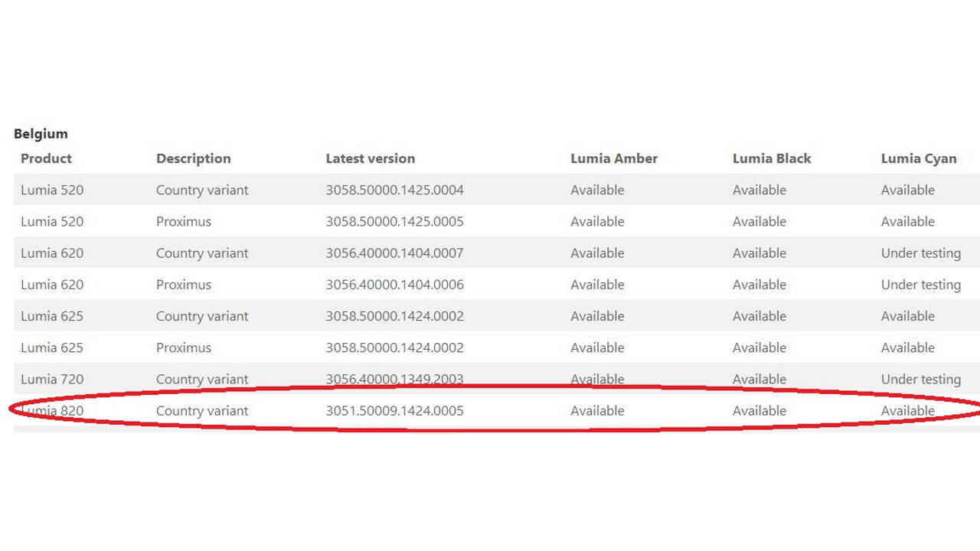
Task: Click the Lumia Black column header
Action: (772, 158)
